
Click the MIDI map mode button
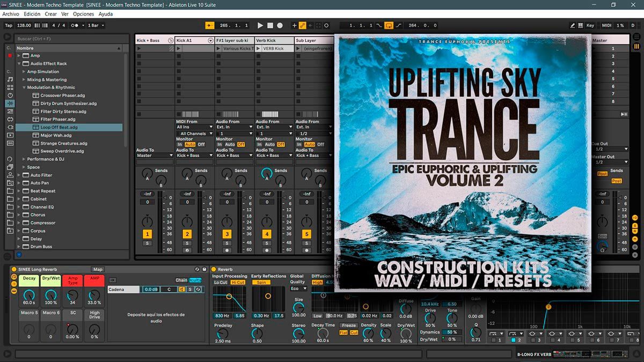coord(606,25)
